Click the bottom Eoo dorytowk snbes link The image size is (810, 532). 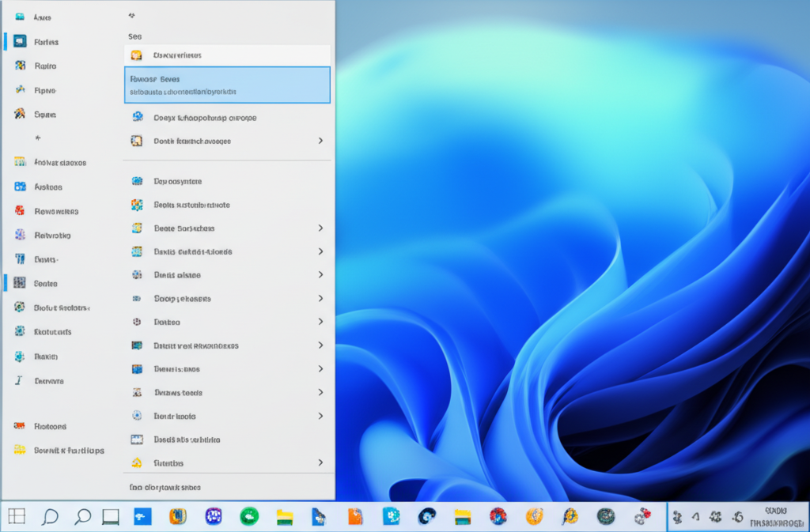click(x=165, y=488)
